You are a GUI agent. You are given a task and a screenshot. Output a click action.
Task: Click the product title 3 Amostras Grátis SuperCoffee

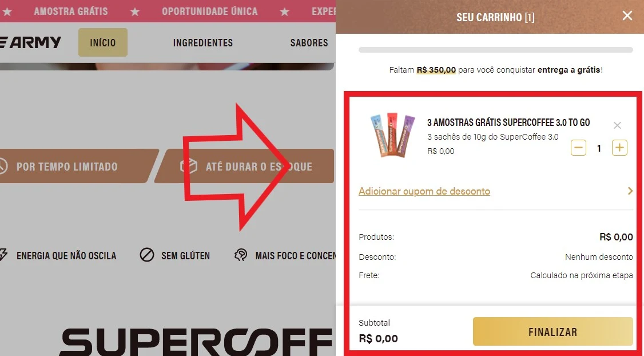tap(508, 122)
